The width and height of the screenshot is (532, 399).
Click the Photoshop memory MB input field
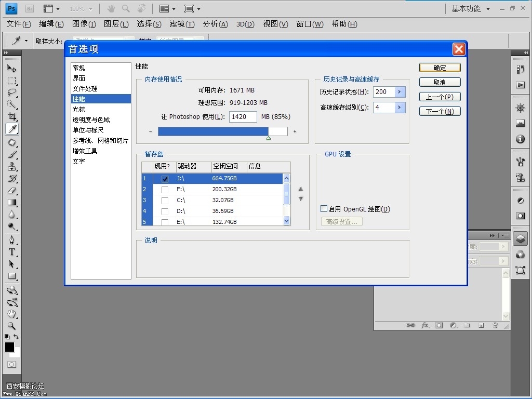point(243,117)
